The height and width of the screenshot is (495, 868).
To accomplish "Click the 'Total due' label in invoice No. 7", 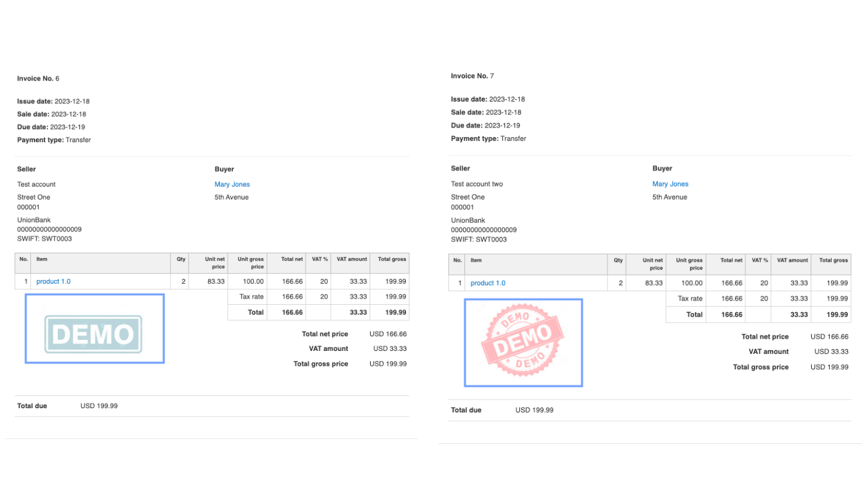I will 466,410.
